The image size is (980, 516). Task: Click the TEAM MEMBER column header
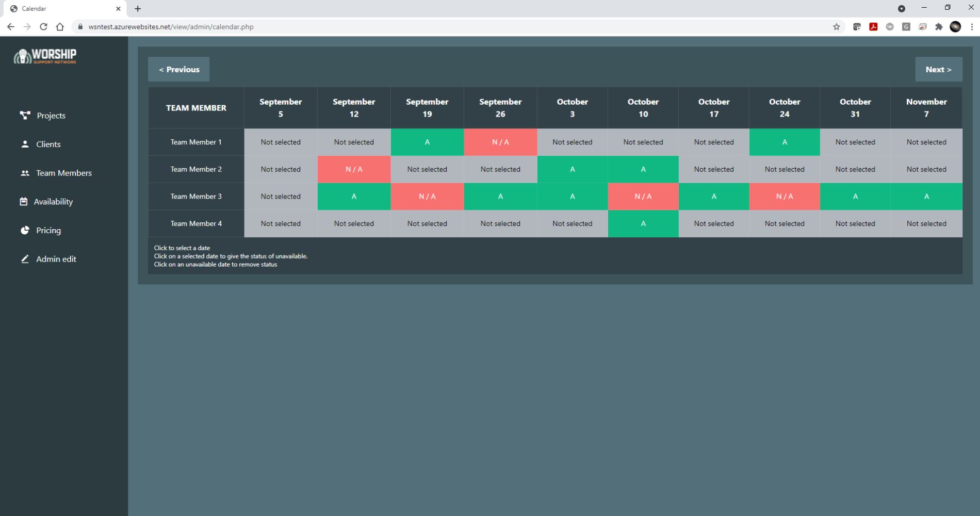coord(196,108)
